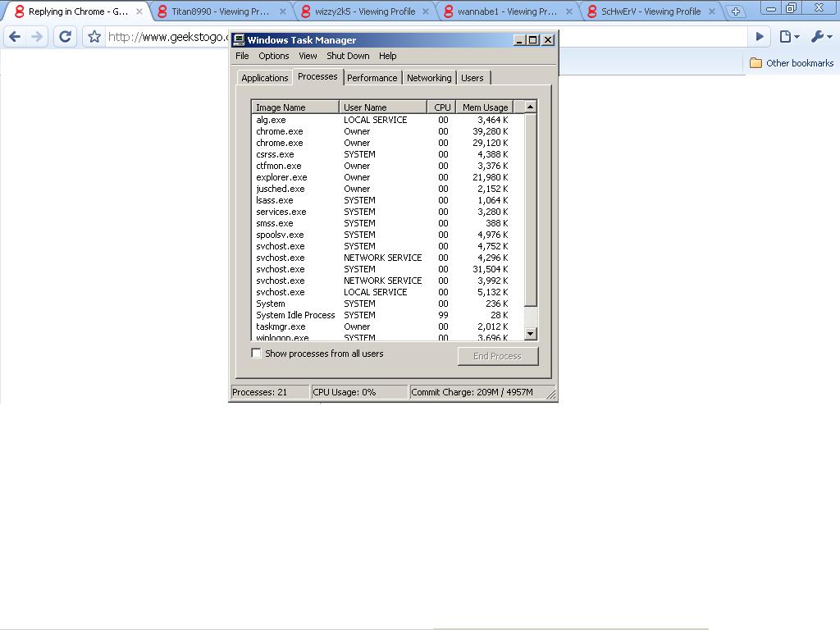Screen dimensions: 840x630
Task: Close the Titan8990 Viewing Profile tab
Action: (x=283, y=11)
